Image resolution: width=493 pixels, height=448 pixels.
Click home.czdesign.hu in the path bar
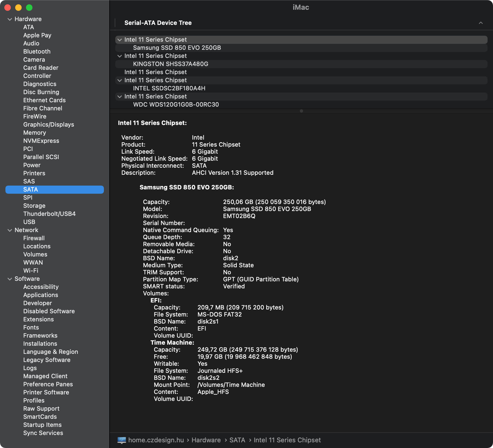(156, 440)
